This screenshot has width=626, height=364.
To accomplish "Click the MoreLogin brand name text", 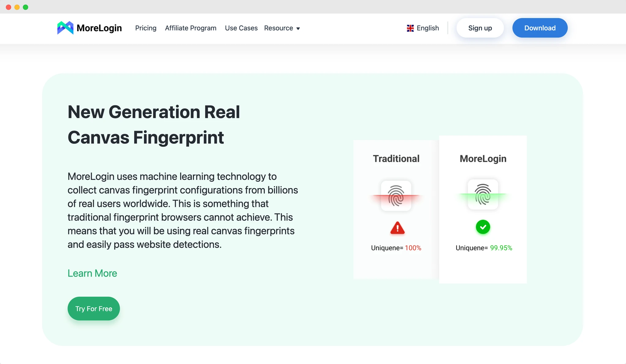I will (x=99, y=28).
